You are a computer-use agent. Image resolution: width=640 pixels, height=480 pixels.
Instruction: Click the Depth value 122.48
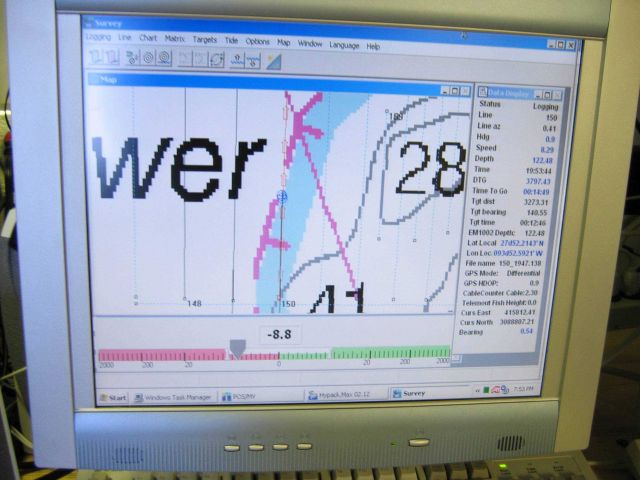[542, 160]
